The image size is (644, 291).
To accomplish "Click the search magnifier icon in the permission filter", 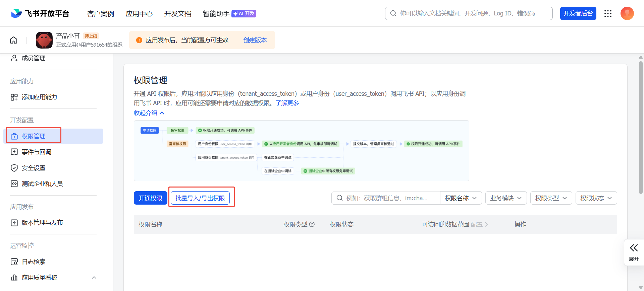I will pos(339,198).
